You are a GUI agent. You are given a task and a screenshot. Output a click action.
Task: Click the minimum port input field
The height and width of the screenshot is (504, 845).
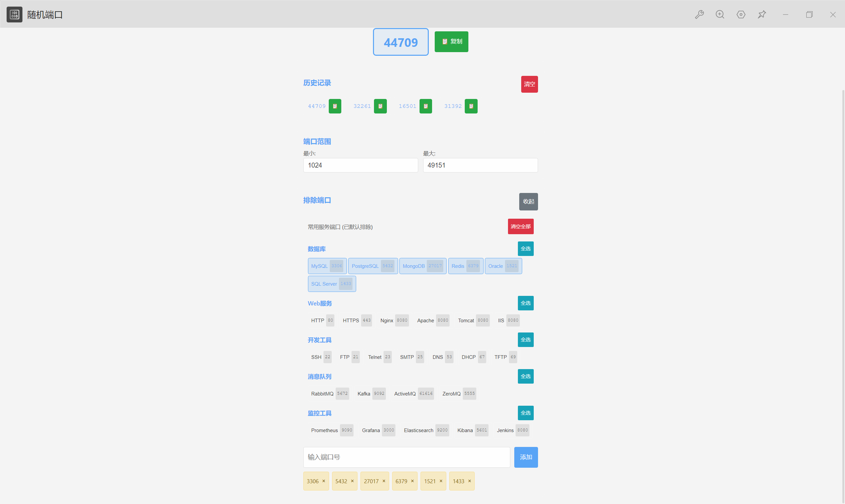click(360, 165)
